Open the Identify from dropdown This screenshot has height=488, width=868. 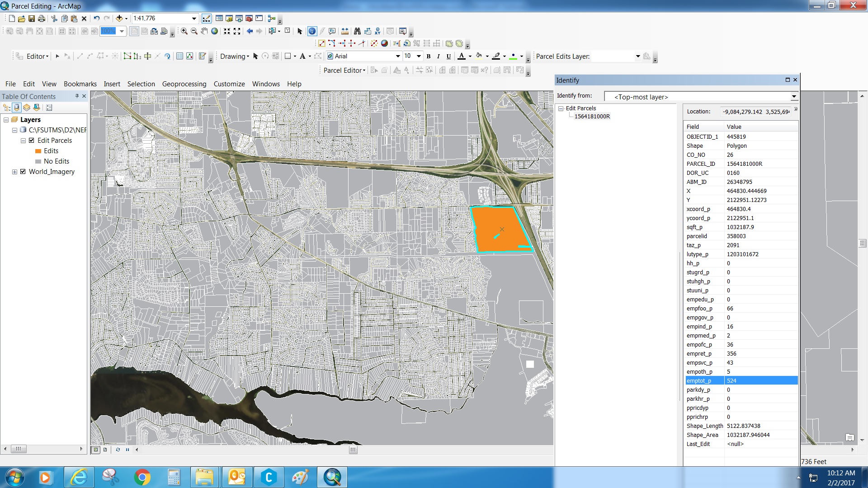click(793, 97)
